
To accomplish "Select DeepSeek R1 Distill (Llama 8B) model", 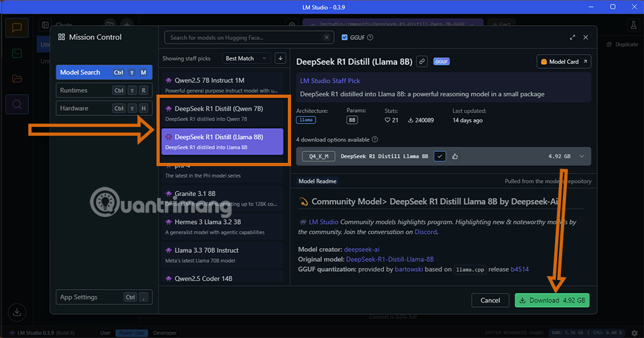I will [222, 142].
